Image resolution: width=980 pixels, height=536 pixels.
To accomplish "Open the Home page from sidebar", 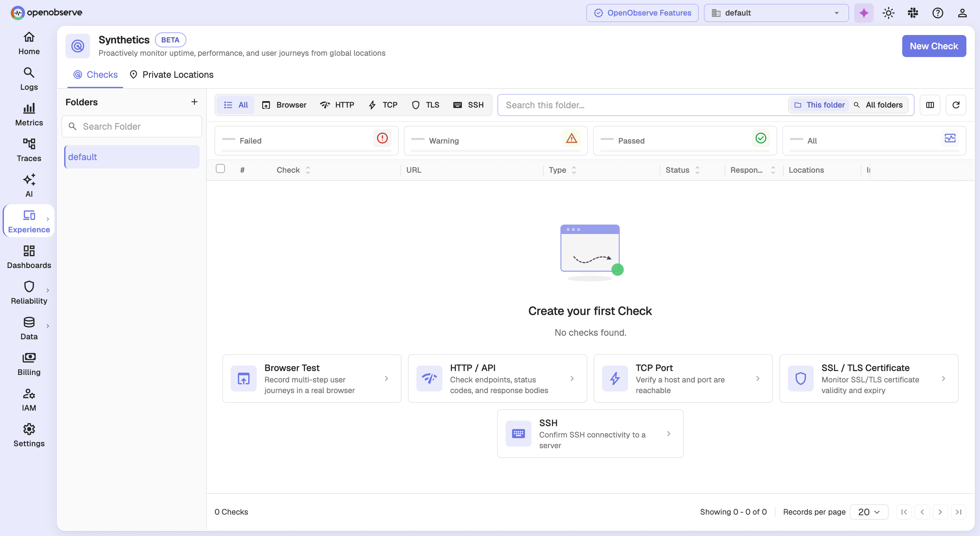I will click(29, 43).
